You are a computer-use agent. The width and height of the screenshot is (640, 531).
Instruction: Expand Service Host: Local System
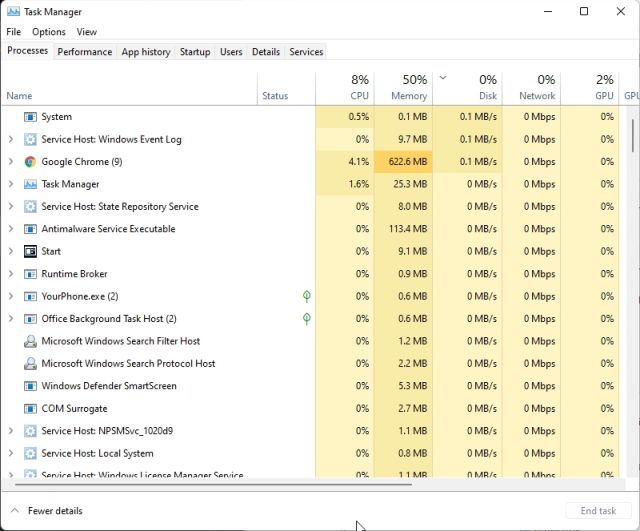11,453
